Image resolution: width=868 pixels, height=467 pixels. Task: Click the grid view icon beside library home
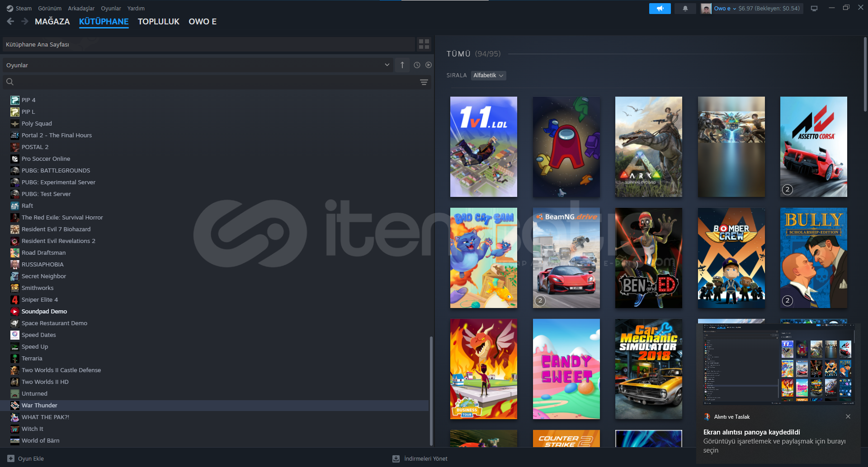pyautogui.click(x=424, y=44)
